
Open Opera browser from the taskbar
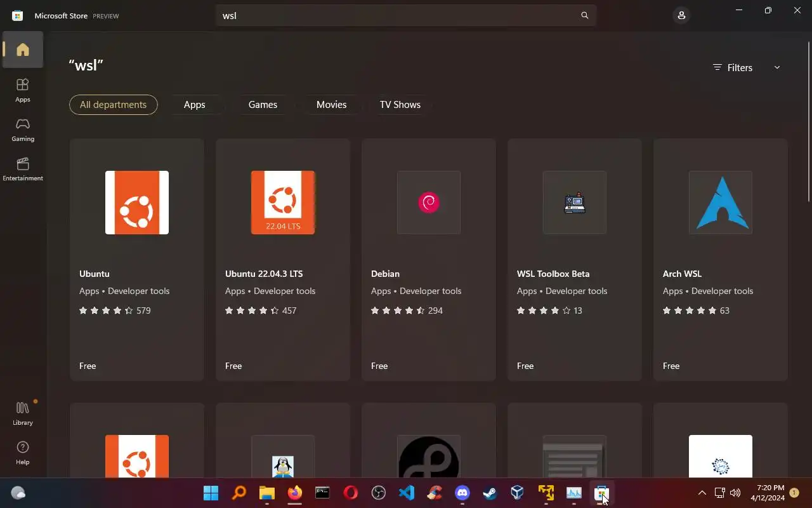[x=351, y=493]
